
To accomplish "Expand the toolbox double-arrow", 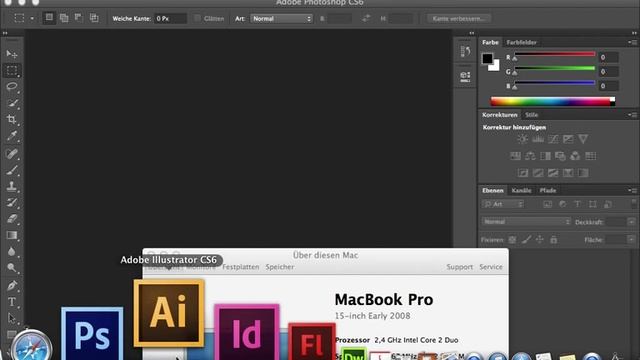I will coord(5,33).
